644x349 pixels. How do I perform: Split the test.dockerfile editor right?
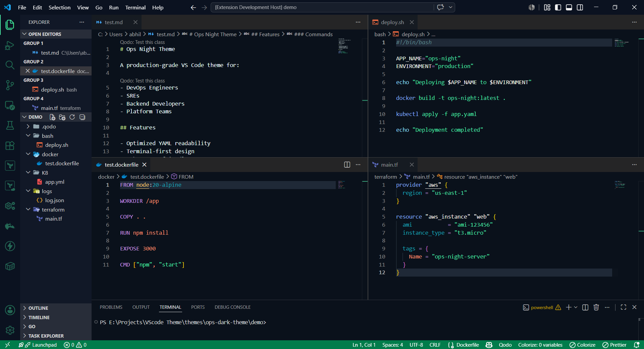[x=347, y=165]
